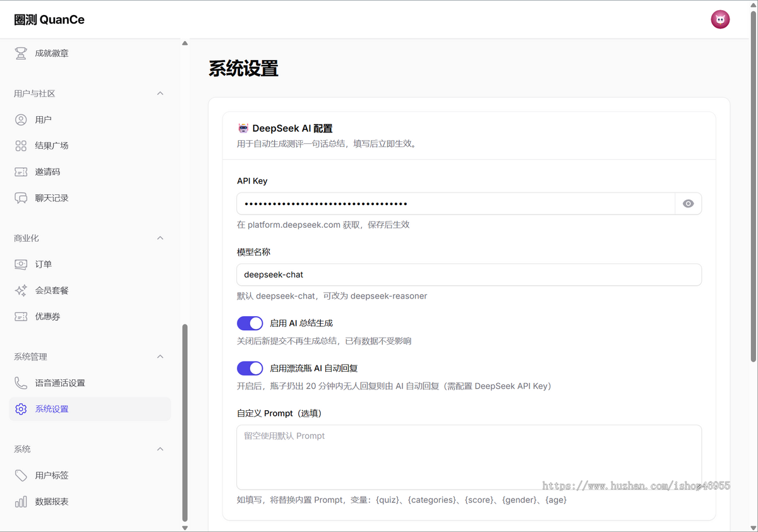This screenshot has width=758, height=532.
Task: Click the 模型名称 field with deepseek-chat
Action: 469,275
